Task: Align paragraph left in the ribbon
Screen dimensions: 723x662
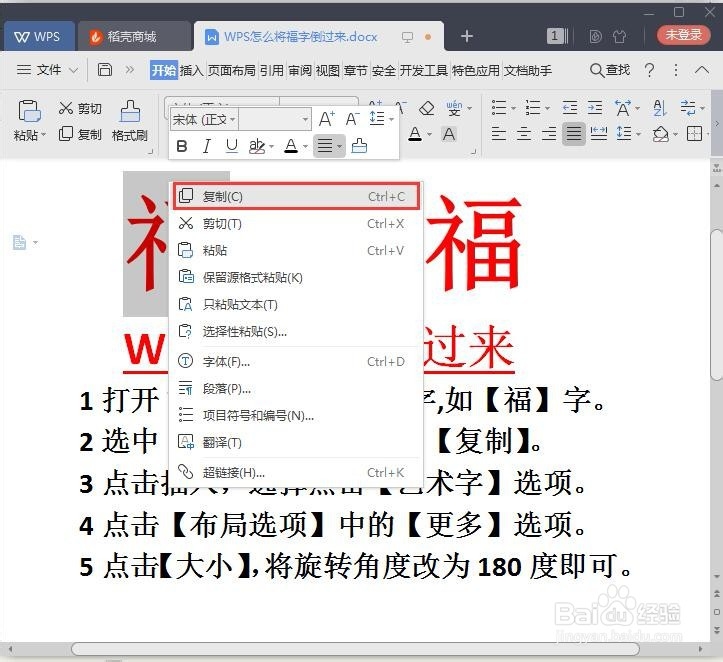Action: (x=498, y=134)
